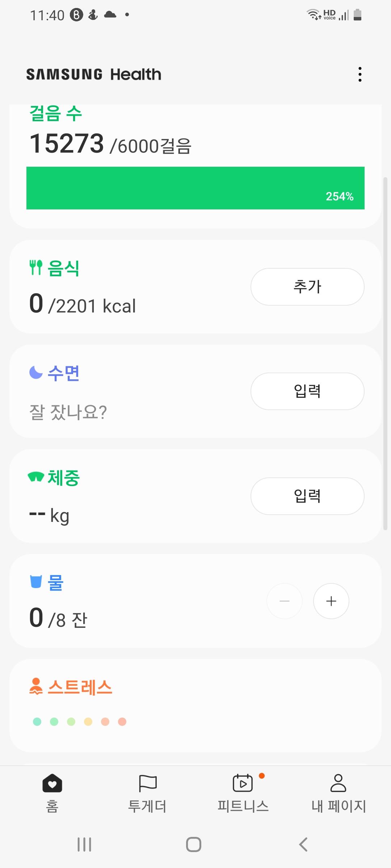Tap the green step progress bar
Viewport: 391px width, 868px height.
195,188
